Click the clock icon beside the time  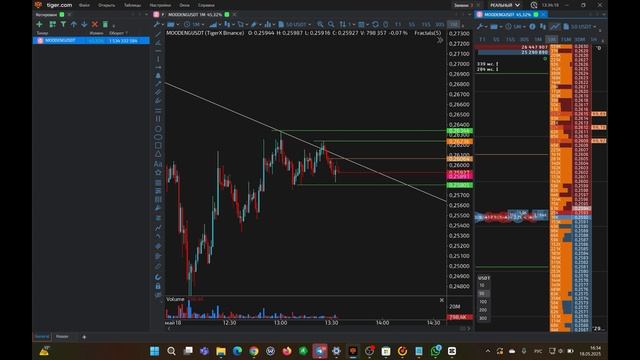click(534, 5)
